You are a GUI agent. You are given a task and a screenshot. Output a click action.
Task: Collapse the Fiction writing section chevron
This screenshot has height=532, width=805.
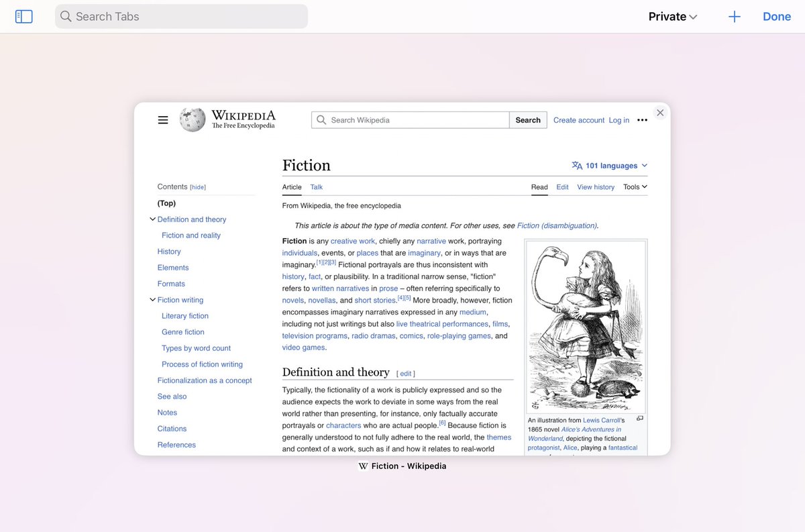[x=152, y=300]
